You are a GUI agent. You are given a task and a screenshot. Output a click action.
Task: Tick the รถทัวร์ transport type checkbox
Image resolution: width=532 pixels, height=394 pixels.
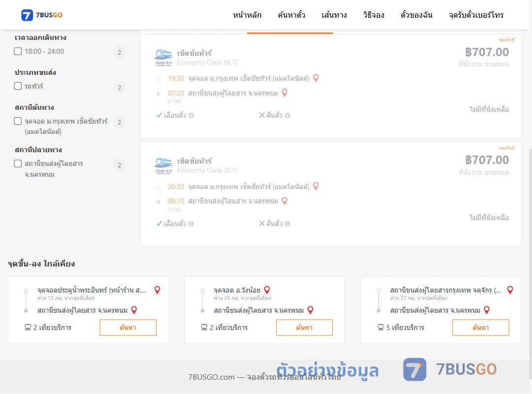click(18, 86)
